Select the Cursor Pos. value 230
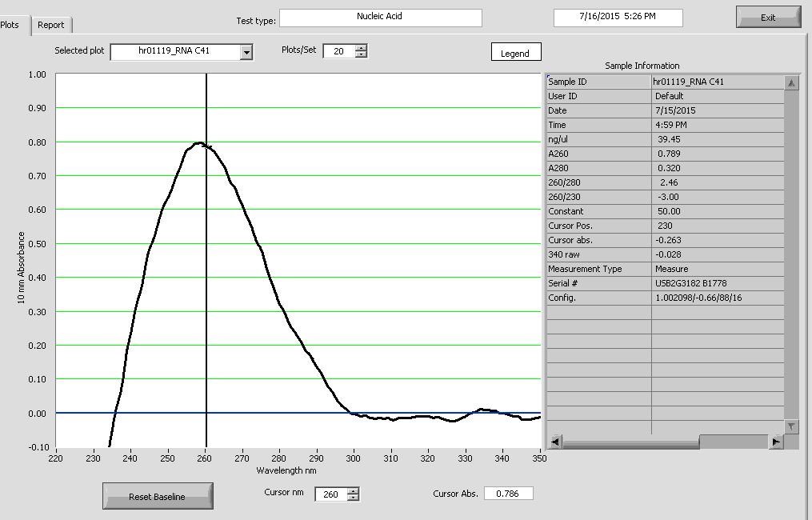The width and height of the screenshot is (812, 520). tap(718, 226)
